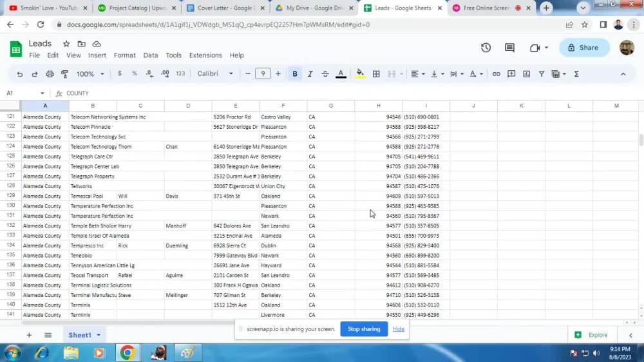Switch to the Cover Letter browser tab
Screen dimensions: 644x362
coord(224,8)
